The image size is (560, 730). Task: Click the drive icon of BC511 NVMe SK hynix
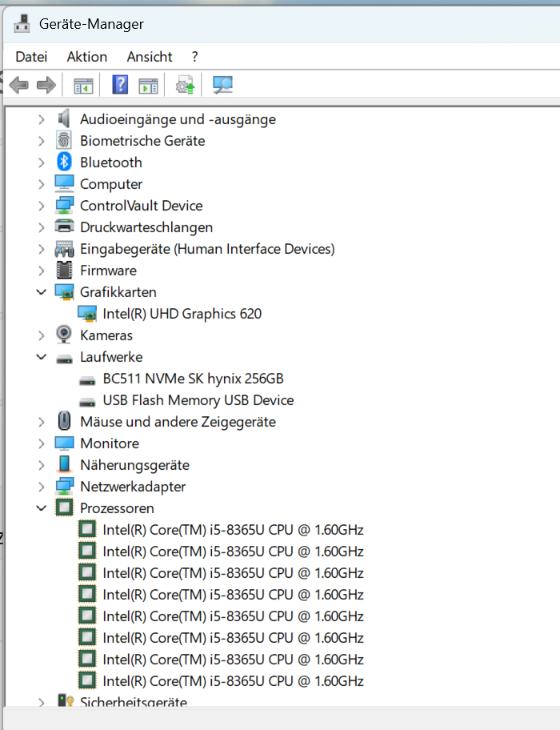(x=87, y=381)
